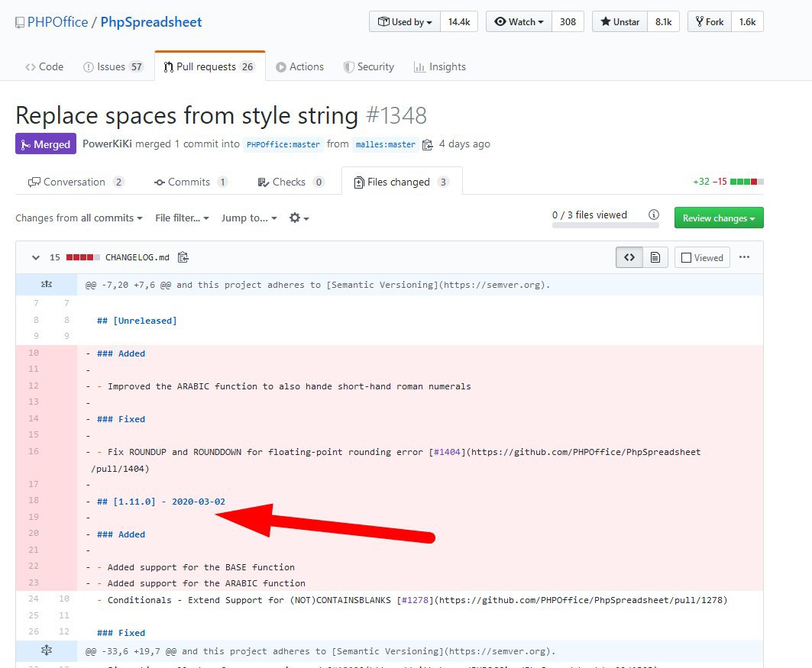
Task: Click the Issues tab circle icon
Action: coord(89,66)
